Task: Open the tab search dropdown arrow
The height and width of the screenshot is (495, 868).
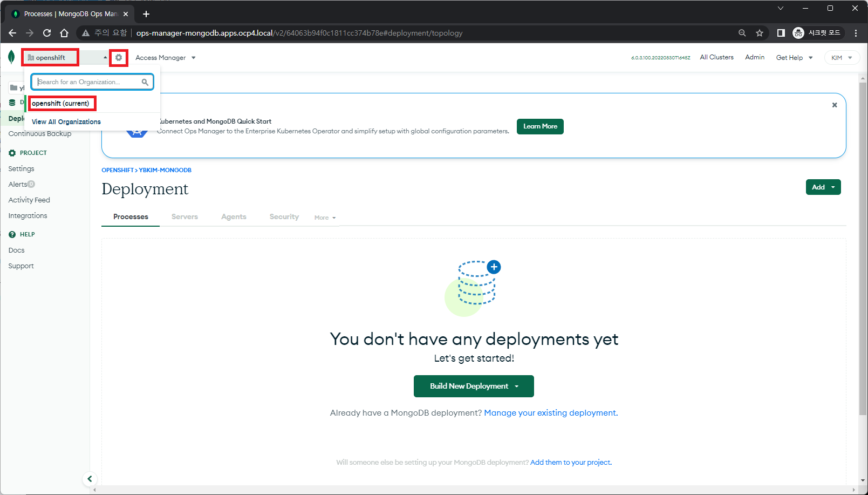Action: [780, 8]
